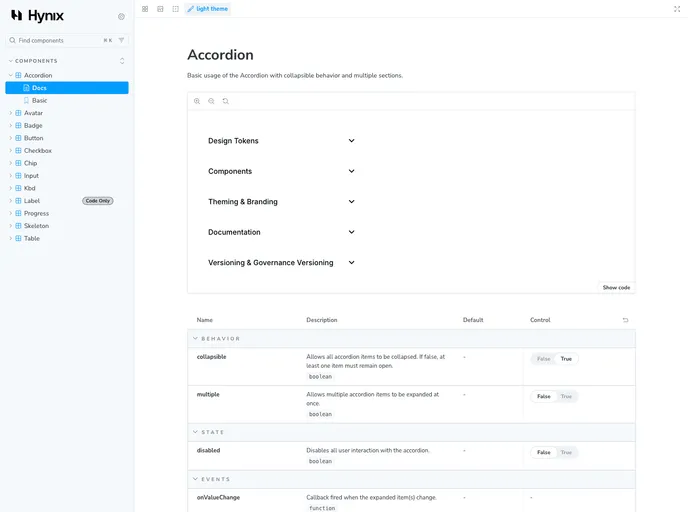Set collapsible control to False
The height and width of the screenshot is (512, 688).
tap(543, 358)
